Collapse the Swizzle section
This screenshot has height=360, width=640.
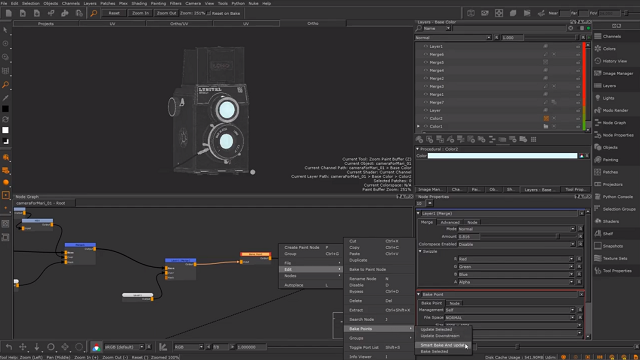(420, 251)
